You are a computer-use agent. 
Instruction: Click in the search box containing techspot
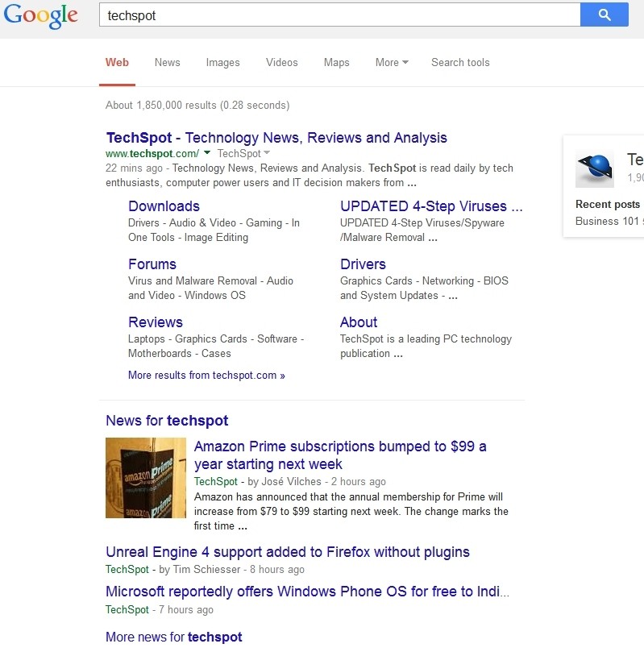[x=339, y=15]
